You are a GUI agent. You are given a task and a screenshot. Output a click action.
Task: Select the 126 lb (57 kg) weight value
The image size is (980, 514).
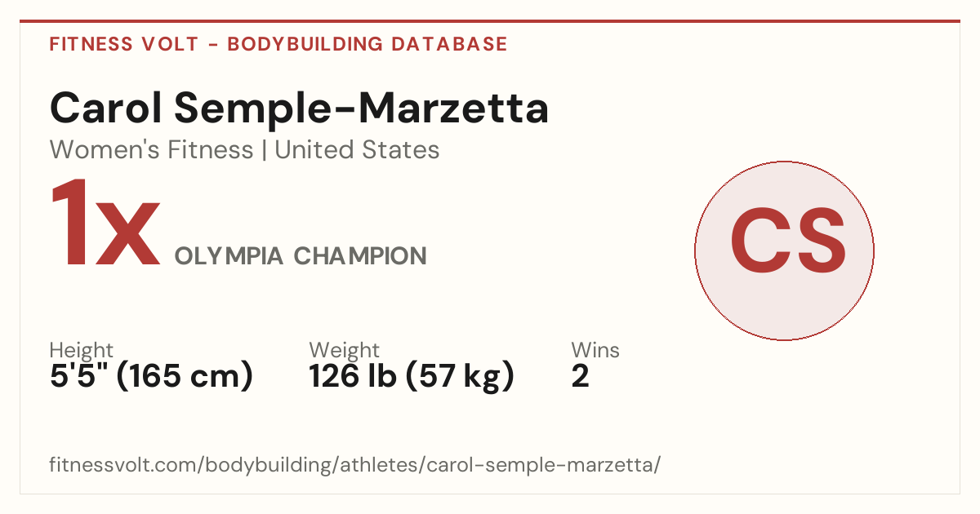click(x=412, y=377)
